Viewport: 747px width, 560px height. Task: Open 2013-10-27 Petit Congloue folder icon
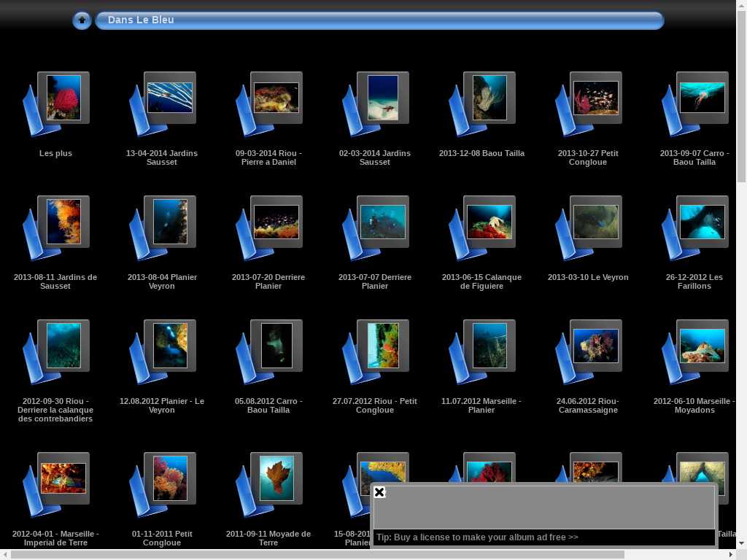596,98
